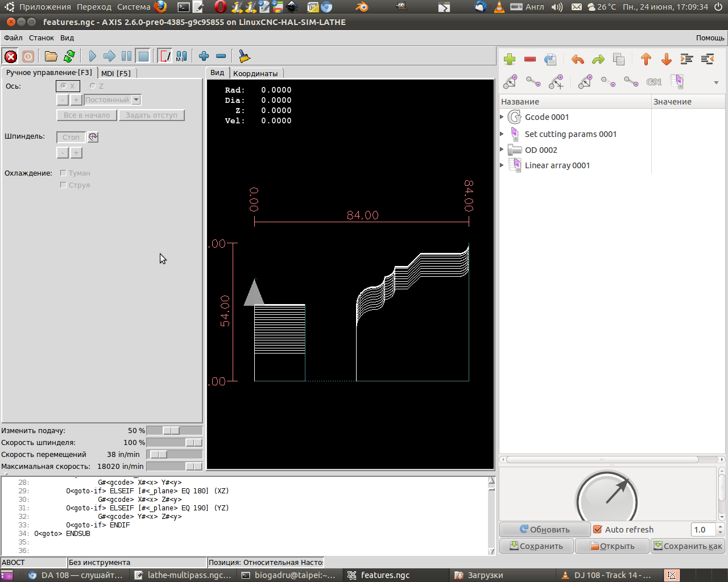Screen dimensions: 728x582
Task: Undo with the orange back arrow
Action: click(x=577, y=59)
